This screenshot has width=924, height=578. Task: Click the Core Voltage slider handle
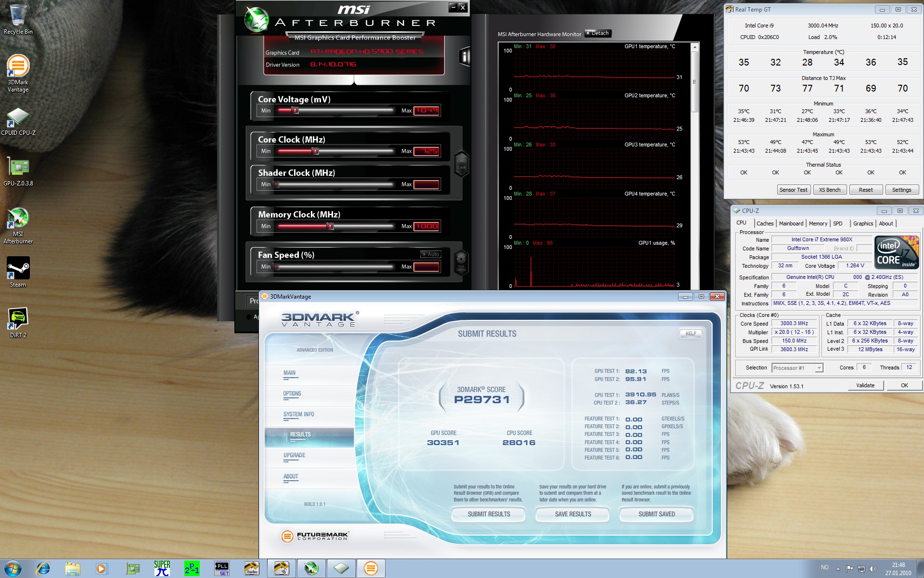295,111
